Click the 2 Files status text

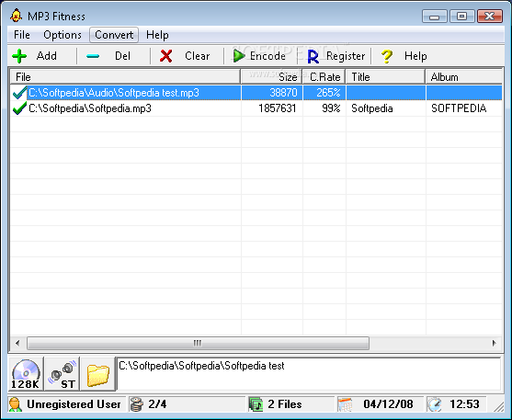click(285, 404)
